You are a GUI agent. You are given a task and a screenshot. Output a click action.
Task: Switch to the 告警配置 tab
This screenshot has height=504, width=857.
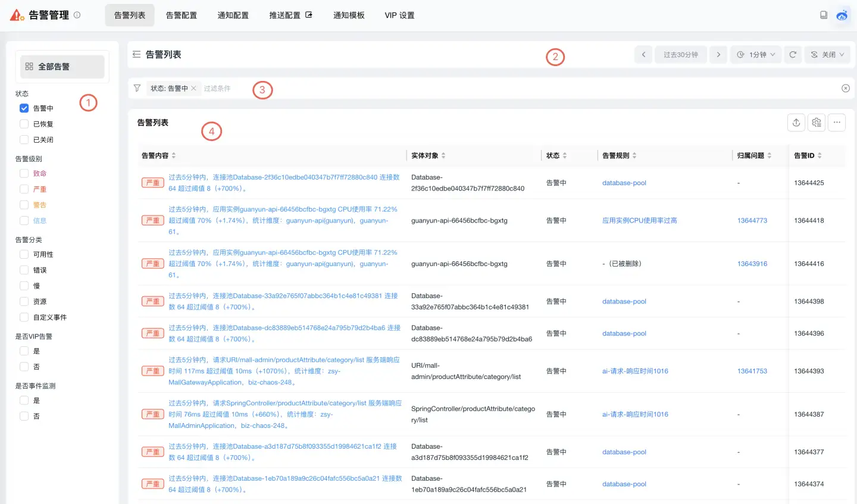tap(181, 15)
